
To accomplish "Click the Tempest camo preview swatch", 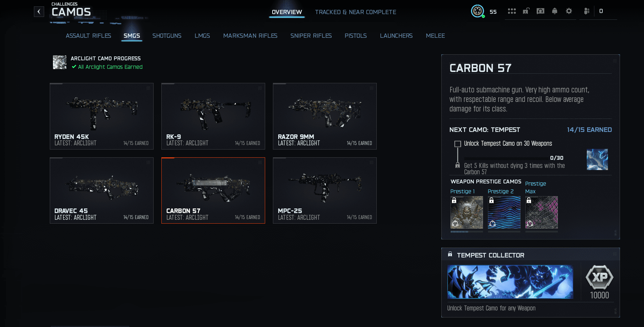I will point(597,159).
